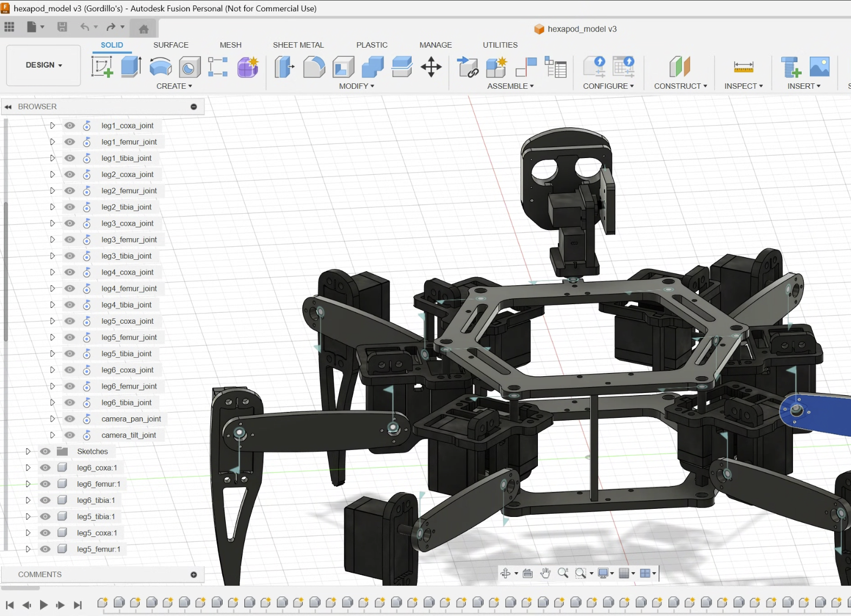Hide the Sketches folder
Viewport: 851px width, 616px height.
pyautogui.click(x=46, y=451)
